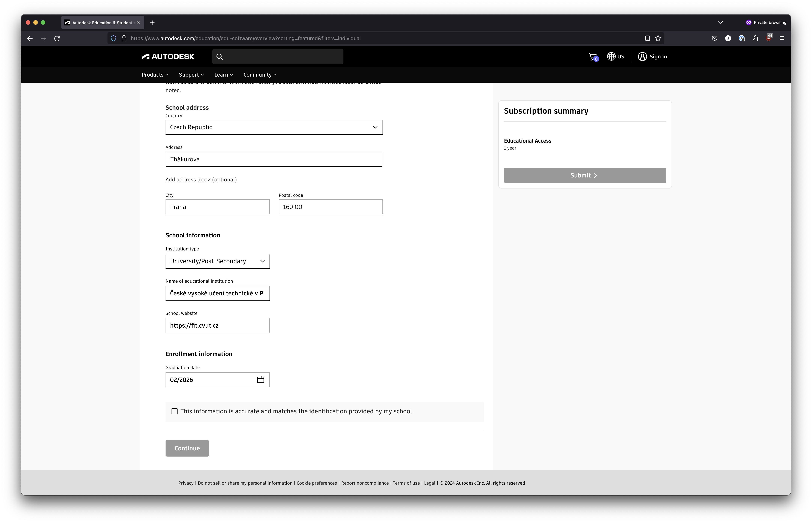
Task: Expand the Learn menu
Action: [x=224, y=75]
